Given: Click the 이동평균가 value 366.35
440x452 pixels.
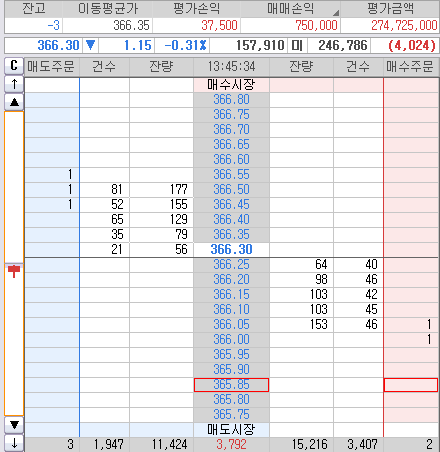Looking at the screenshot, I should (131, 25).
